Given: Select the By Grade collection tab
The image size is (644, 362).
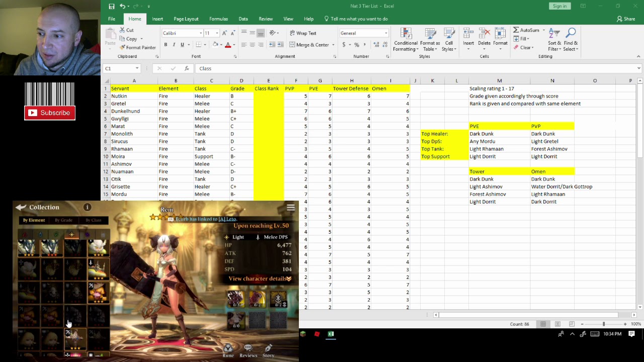Looking at the screenshot, I should pos(63,220).
